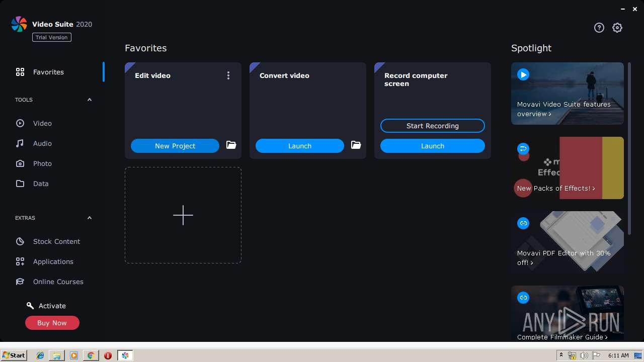Open Windows Explorer from the taskbar
Image resolution: width=644 pixels, height=362 pixels.
point(57,355)
